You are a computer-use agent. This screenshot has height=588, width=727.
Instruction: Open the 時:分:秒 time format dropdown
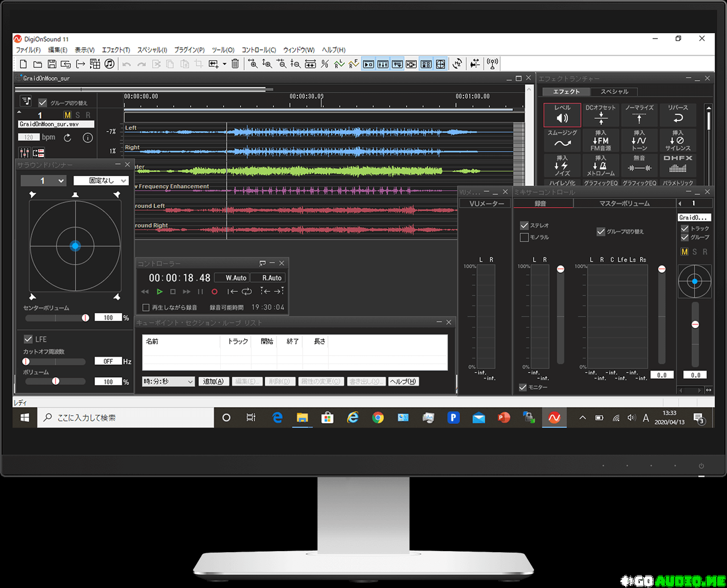[168, 381]
